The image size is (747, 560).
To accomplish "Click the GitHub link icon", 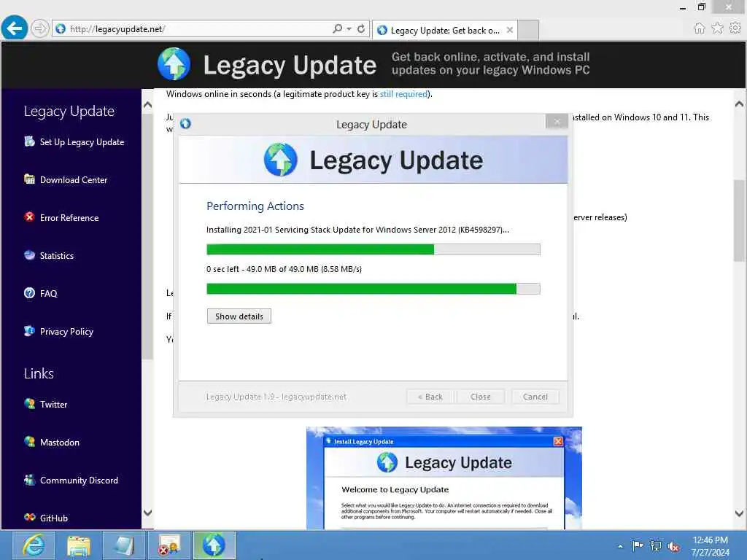I will (29, 517).
